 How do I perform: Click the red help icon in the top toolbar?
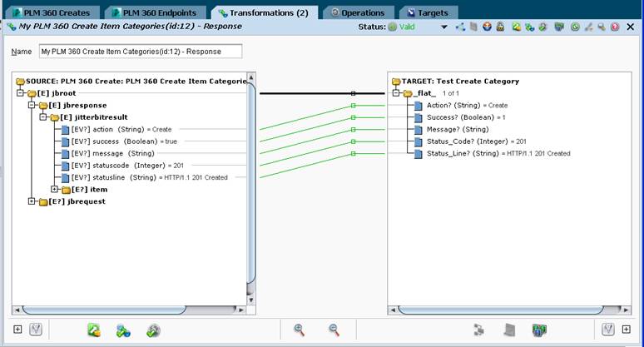click(x=615, y=27)
